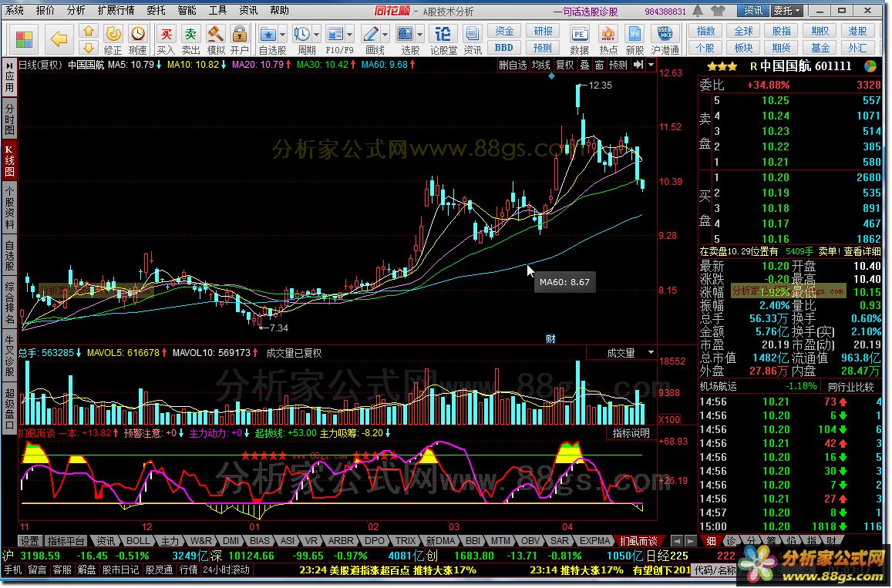Screen dimensions: 892x588
Task: Expand the 周期 period dropdown arrow
Action: click(316, 34)
